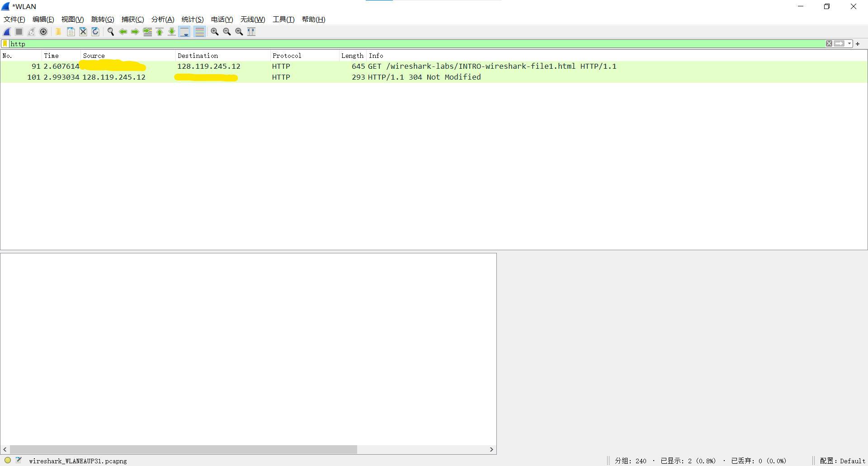
Task: Jump to the last packet
Action: click(x=172, y=32)
